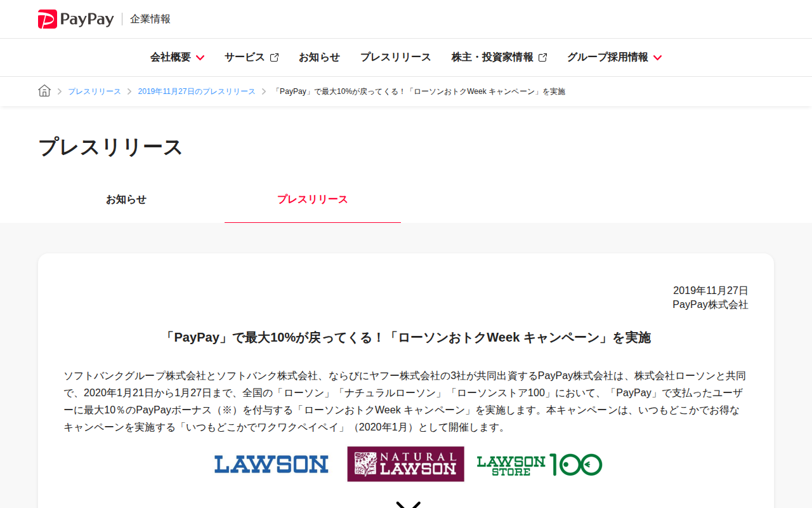Click external-link icon beside 株主・投資家情報
This screenshot has width=812, height=508.
(x=542, y=57)
